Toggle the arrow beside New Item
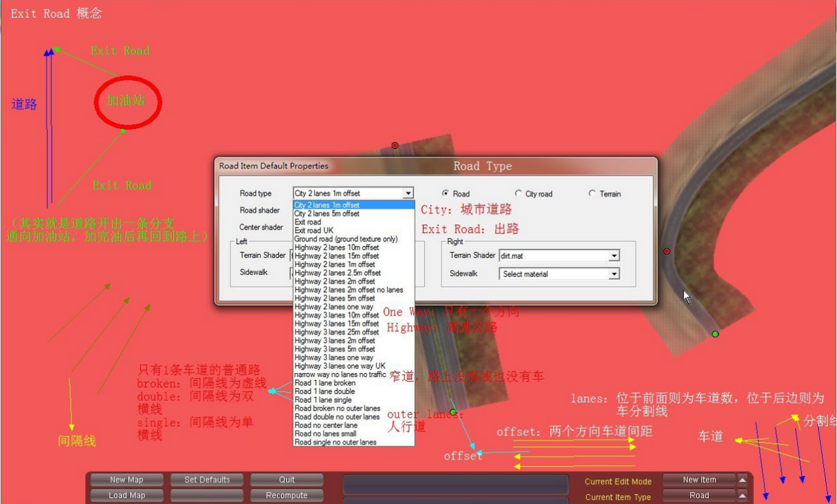Image resolution: width=837 pixels, height=504 pixels. pyautogui.click(x=742, y=480)
